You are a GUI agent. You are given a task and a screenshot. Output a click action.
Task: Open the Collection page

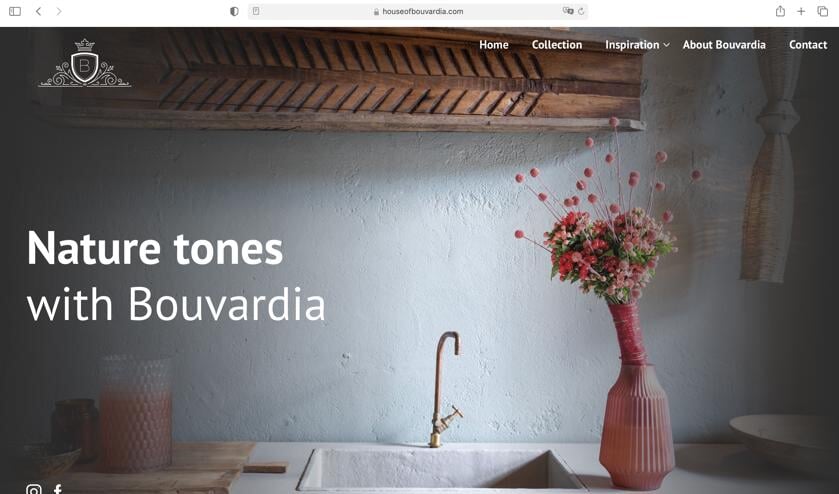[x=556, y=45]
